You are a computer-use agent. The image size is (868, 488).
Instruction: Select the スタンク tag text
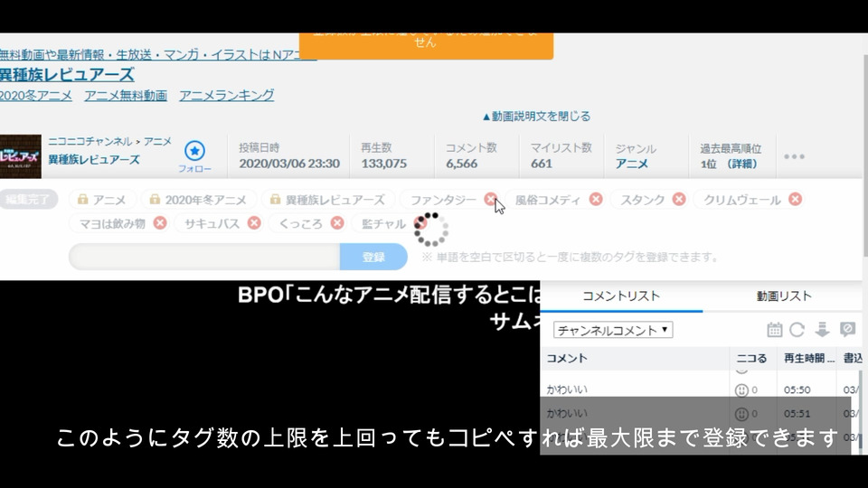642,200
